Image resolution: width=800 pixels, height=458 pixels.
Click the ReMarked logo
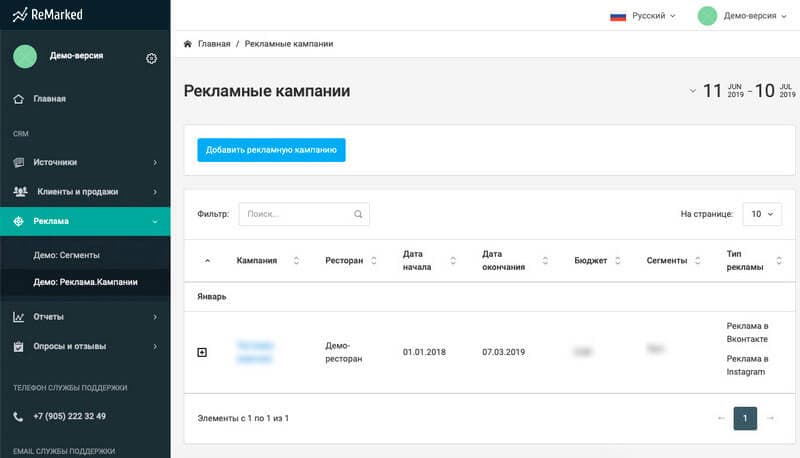47,15
